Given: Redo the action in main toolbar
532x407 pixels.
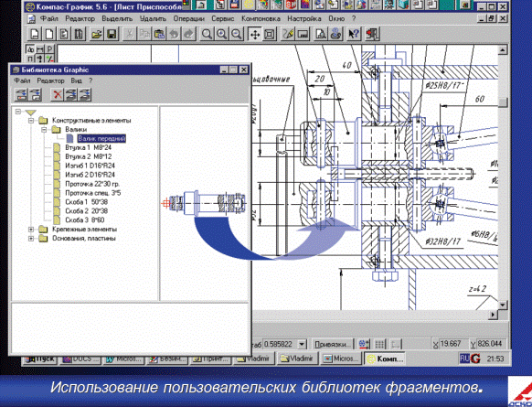Looking at the screenshot, I should (x=188, y=34).
